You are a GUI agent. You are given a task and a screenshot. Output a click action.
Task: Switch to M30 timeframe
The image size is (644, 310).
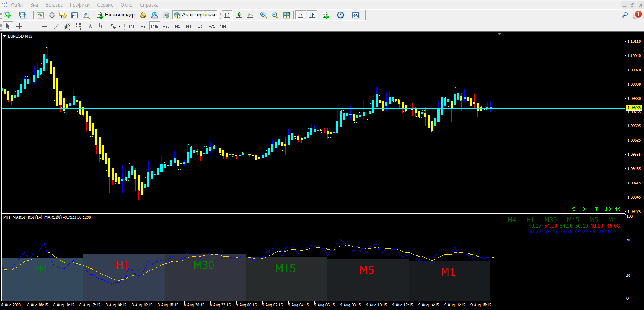coord(166,26)
